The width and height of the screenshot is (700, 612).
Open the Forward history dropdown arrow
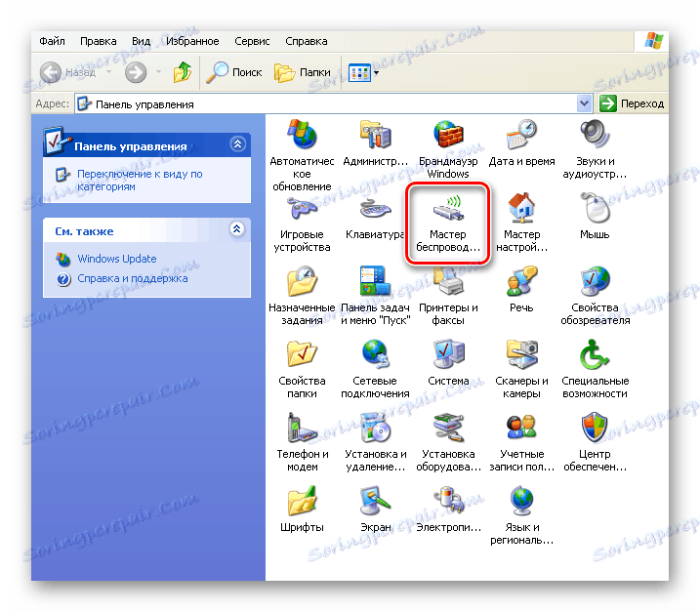point(158,72)
